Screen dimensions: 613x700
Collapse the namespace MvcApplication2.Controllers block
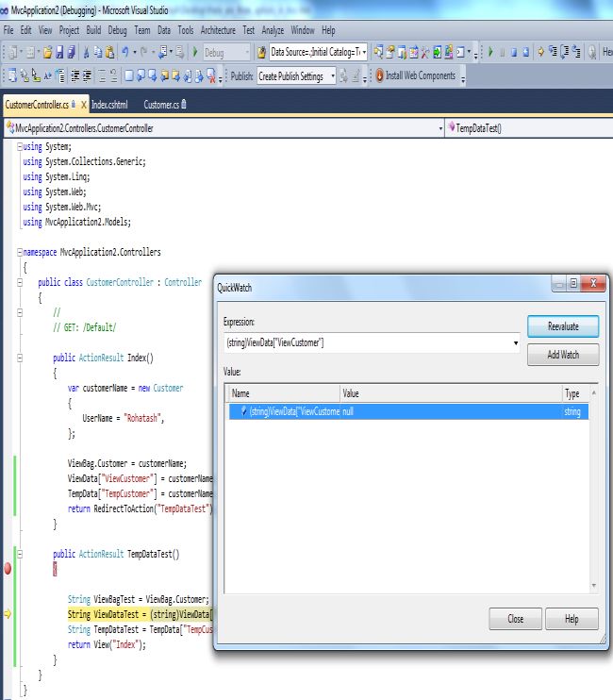click(20, 252)
